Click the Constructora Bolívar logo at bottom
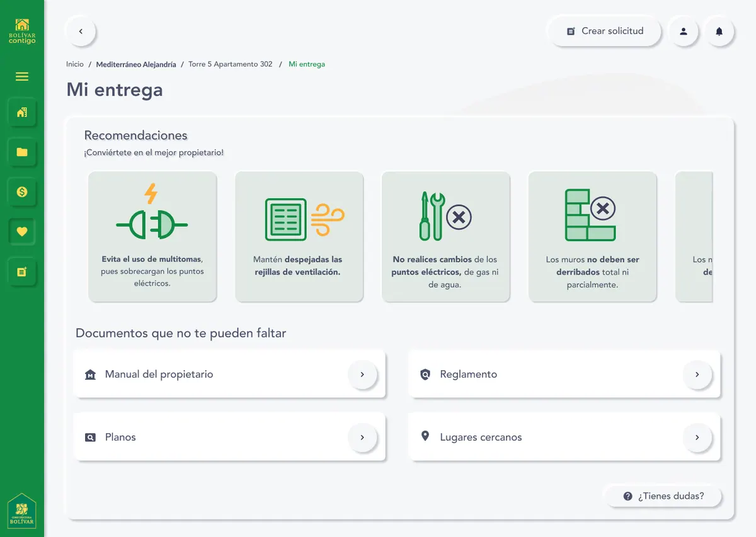 22,511
